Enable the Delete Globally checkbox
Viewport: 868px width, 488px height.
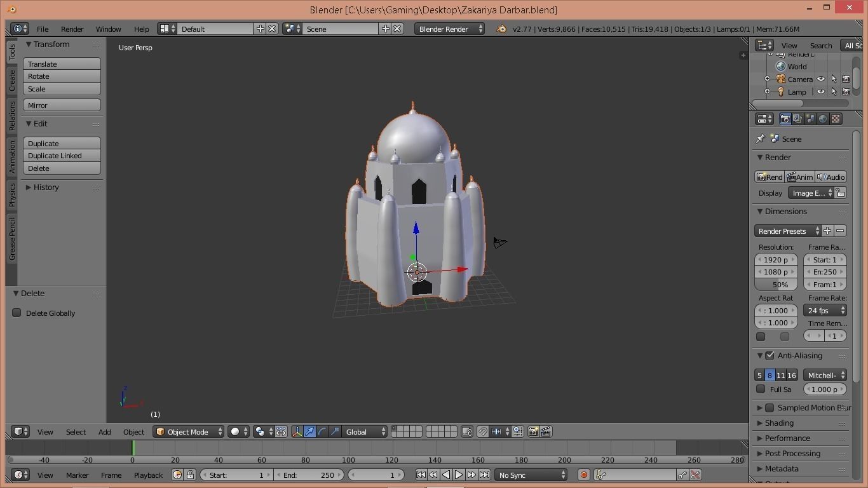click(17, 313)
